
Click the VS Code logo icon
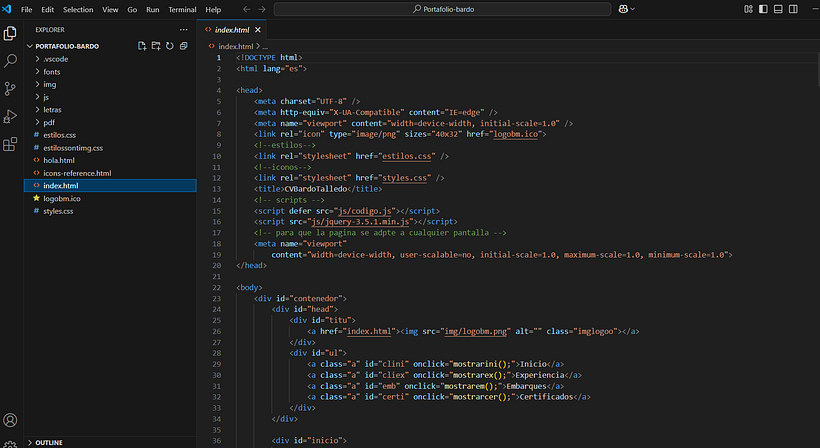(7, 9)
